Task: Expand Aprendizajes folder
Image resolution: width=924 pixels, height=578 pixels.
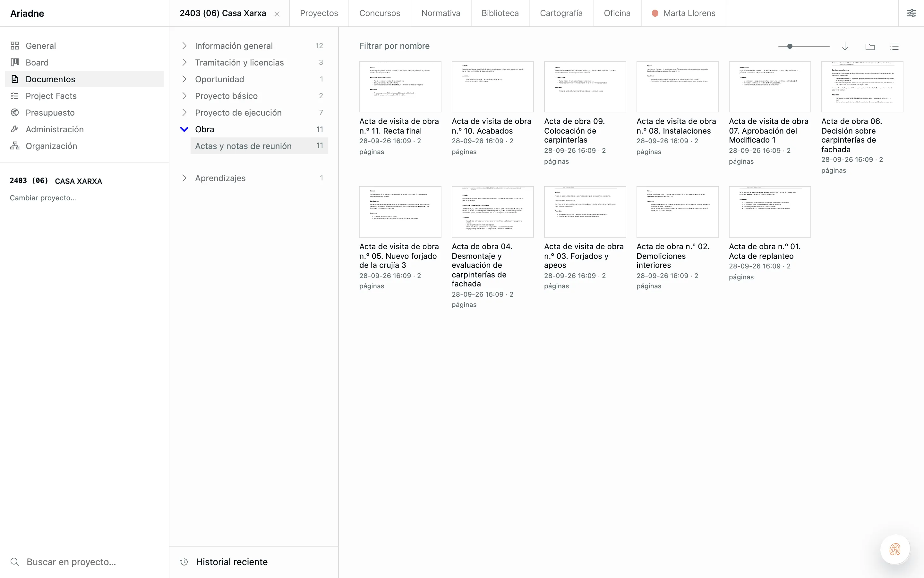Action: [184, 178]
